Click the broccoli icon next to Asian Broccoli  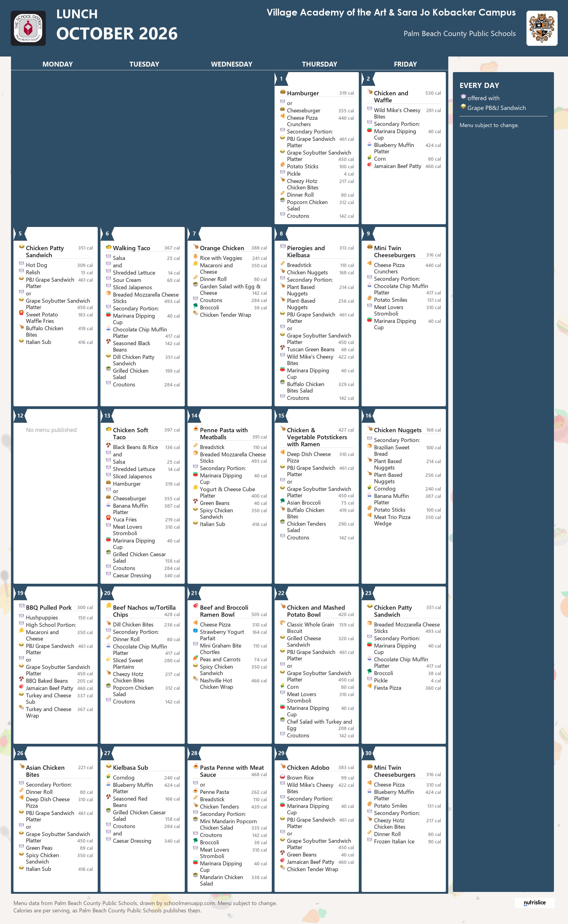(x=282, y=501)
